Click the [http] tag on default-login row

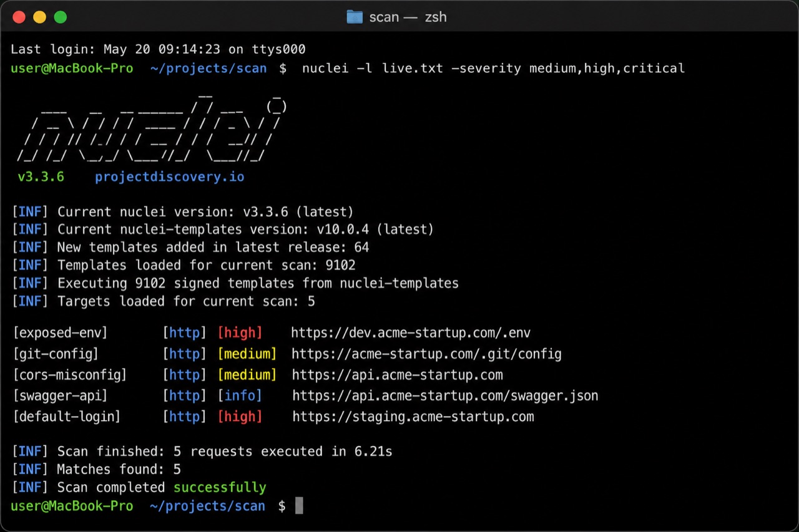click(x=184, y=417)
